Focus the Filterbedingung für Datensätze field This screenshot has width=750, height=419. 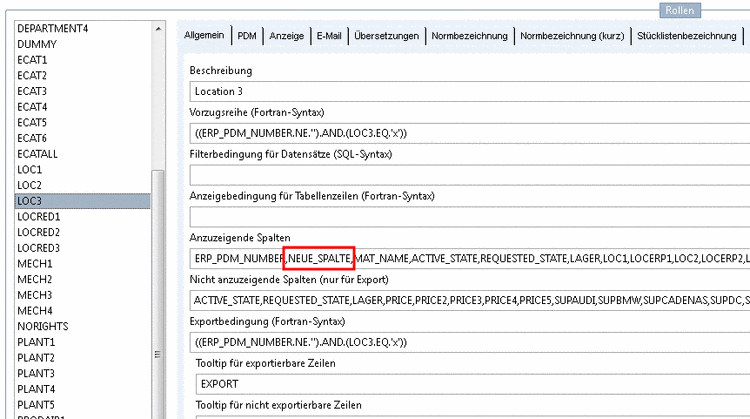470,175
